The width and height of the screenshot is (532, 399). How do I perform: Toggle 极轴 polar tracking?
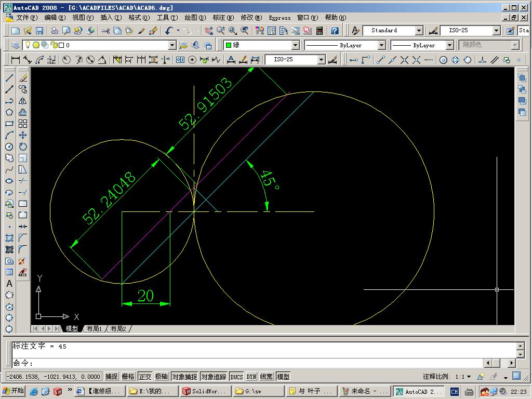[x=162, y=377]
